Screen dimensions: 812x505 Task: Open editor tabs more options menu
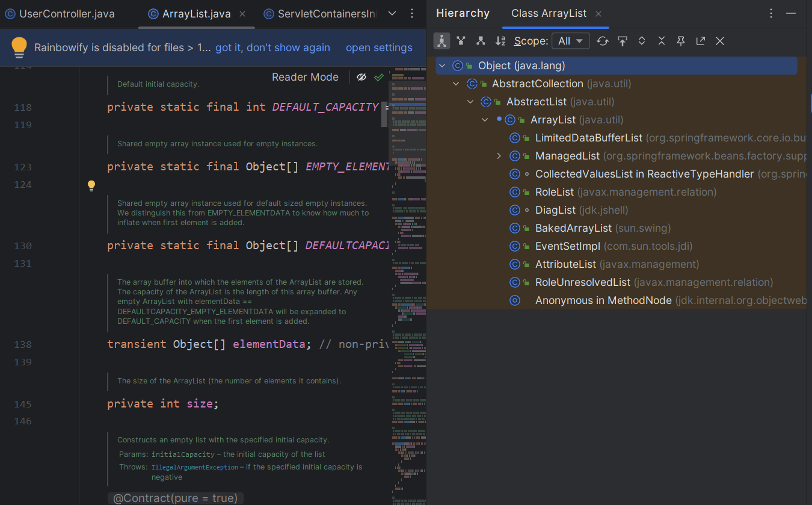tap(412, 13)
